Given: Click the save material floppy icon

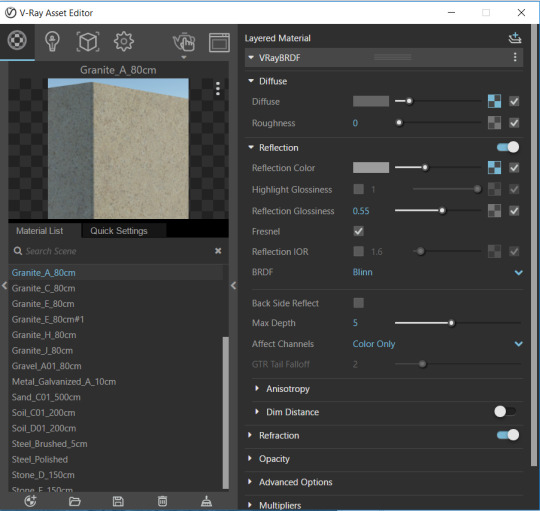Looking at the screenshot, I should coord(118,501).
